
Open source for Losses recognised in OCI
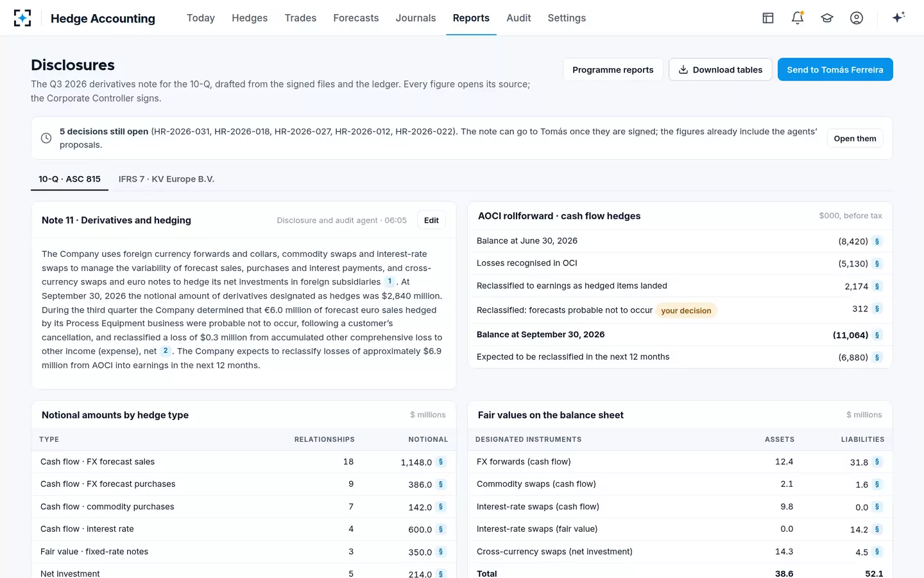click(x=877, y=264)
